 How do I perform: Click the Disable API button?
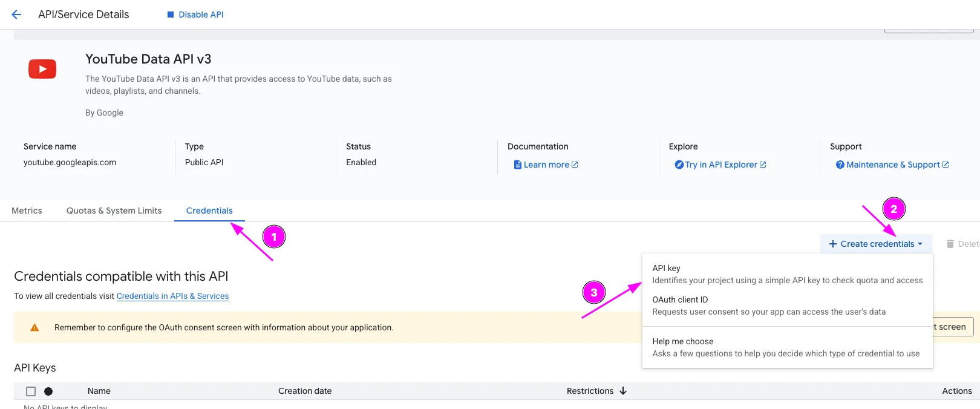coord(195,15)
